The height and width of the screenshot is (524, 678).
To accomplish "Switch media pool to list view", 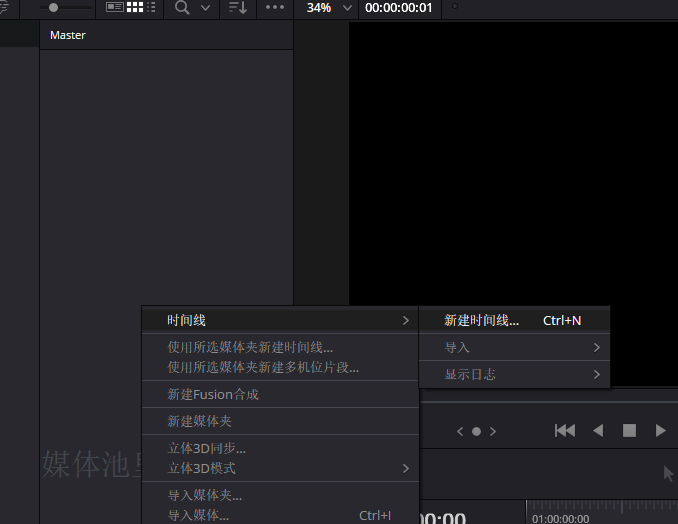I will pos(152,8).
